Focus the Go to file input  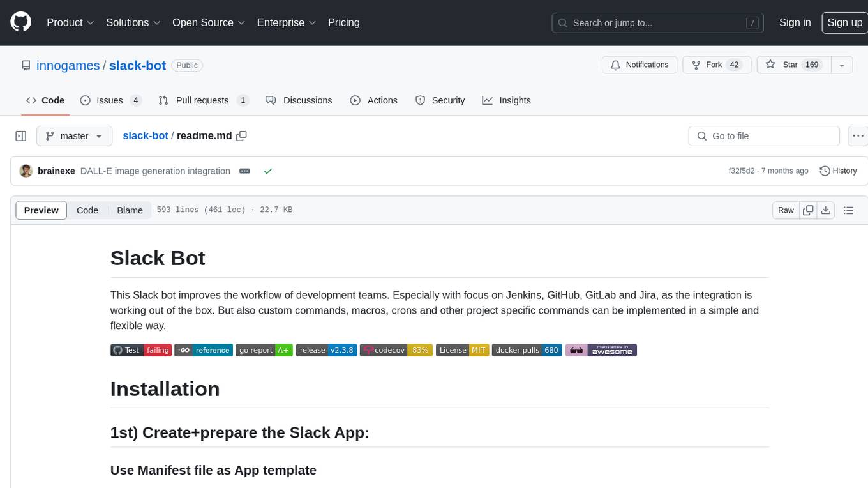coord(764,136)
